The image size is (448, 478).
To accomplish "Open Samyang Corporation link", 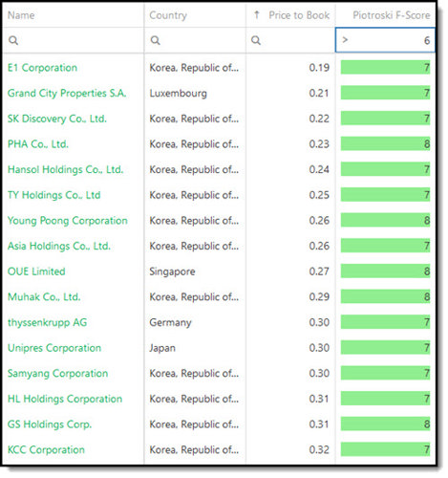I will tap(57, 373).
